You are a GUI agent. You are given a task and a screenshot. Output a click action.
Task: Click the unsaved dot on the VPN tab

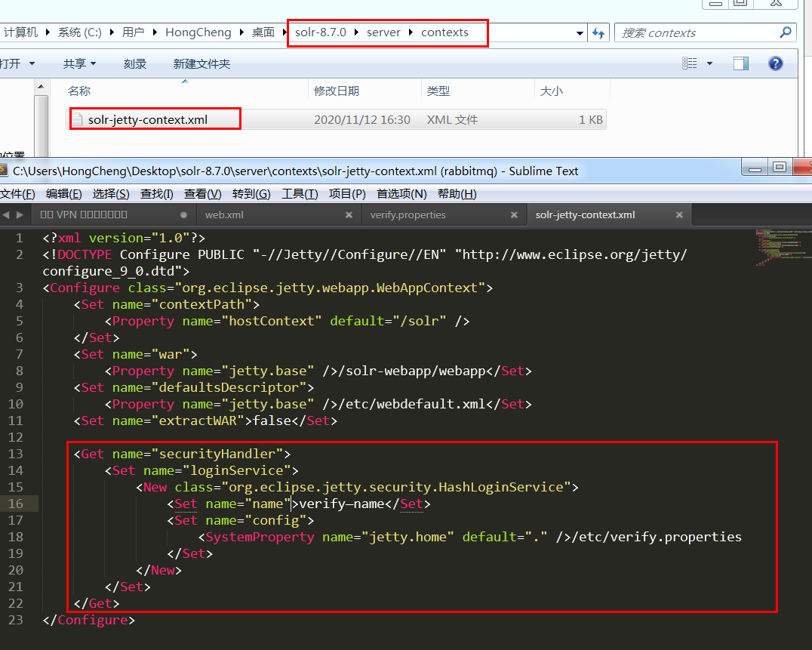184,214
